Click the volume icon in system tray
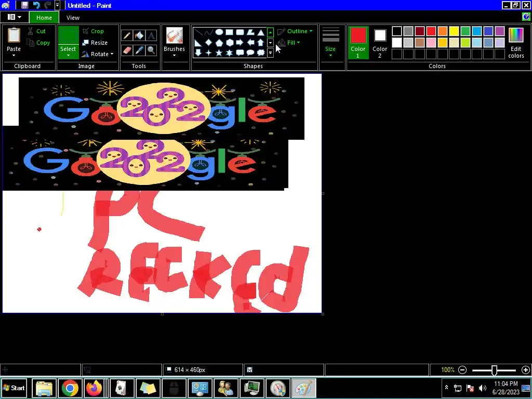Viewport: 532px width, 399px height. (482, 388)
